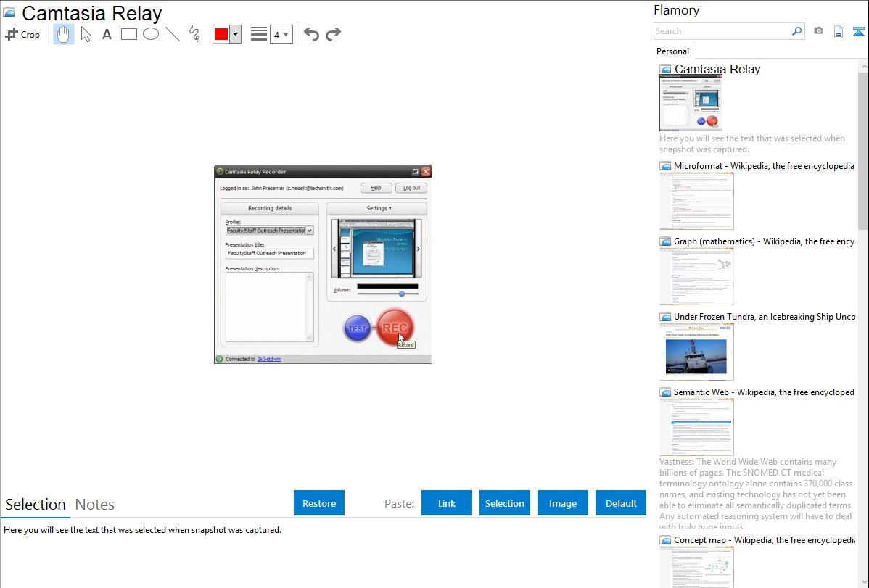The image size is (869, 588).
Task: Open the Settings dropdown in recorder
Action: click(x=379, y=208)
